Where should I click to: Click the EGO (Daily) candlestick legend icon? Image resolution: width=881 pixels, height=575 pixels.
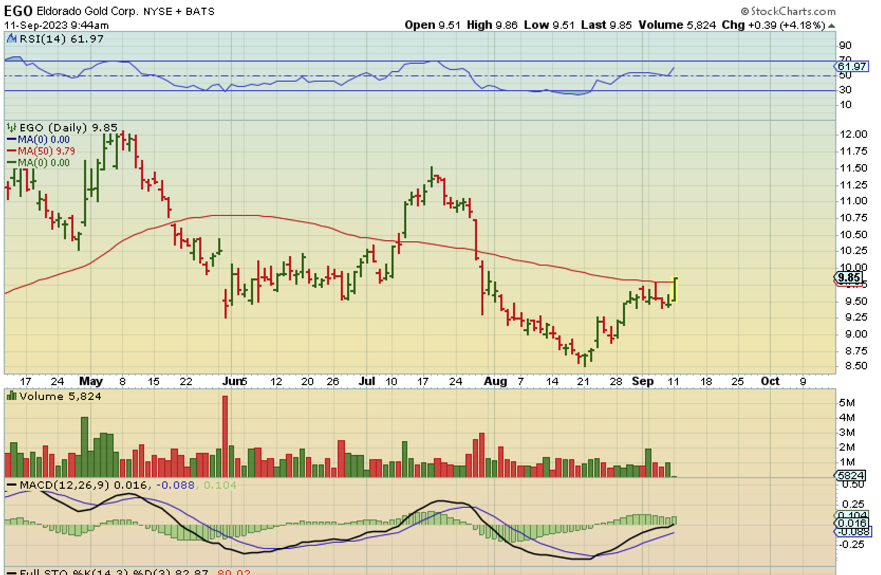tap(12, 127)
